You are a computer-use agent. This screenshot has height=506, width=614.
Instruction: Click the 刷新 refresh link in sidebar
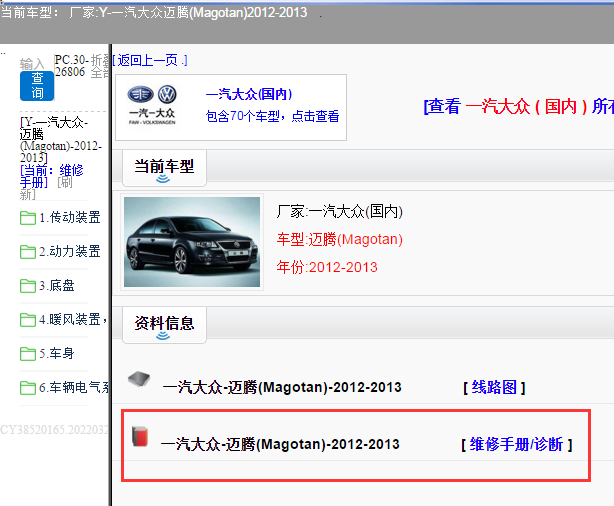46,188
